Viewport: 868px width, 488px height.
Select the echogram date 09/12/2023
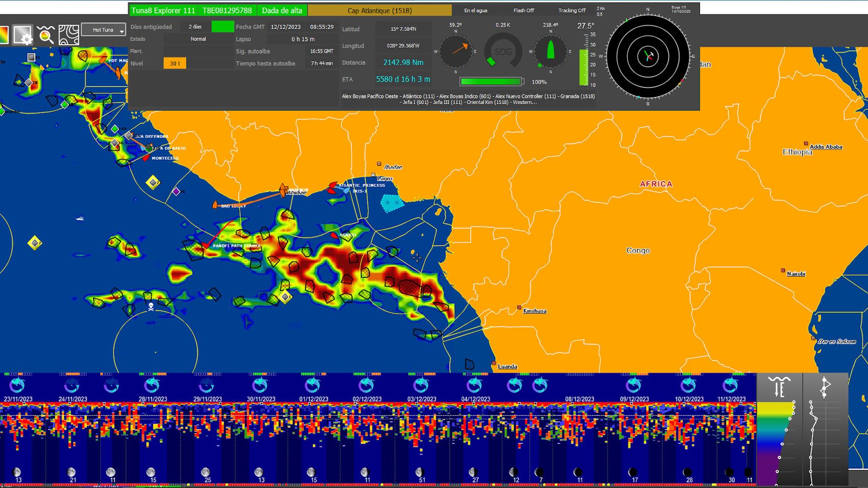(x=634, y=399)
